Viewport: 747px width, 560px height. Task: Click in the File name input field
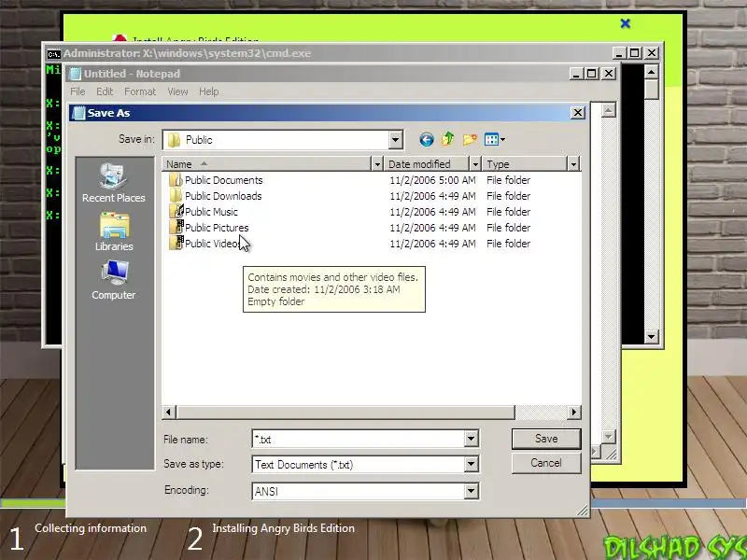pos(359,439)
